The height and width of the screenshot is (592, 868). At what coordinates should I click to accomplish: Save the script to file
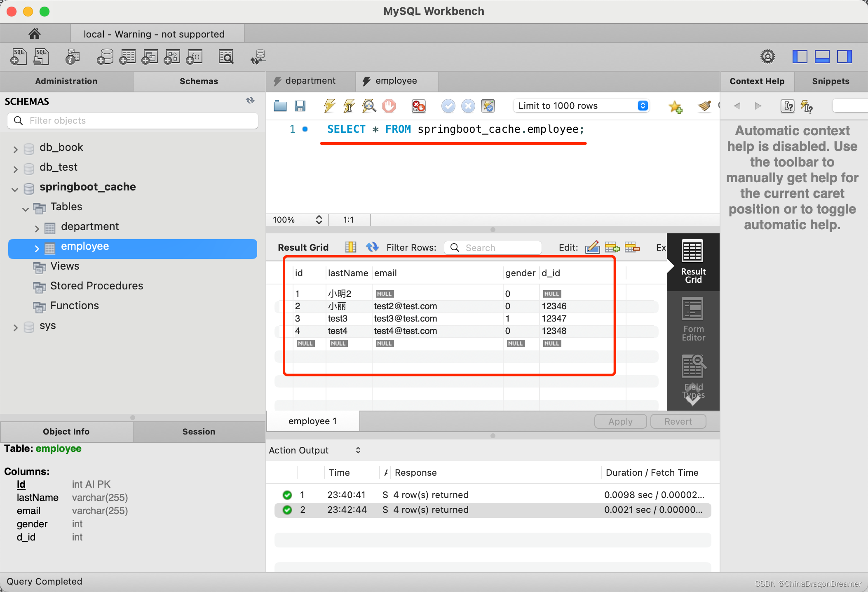pos(300,106)
